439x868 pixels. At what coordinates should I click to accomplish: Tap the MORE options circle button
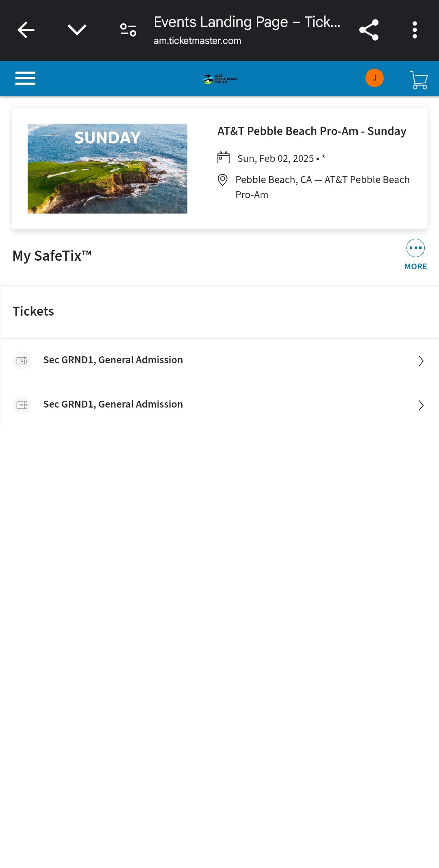coord(415,248)
